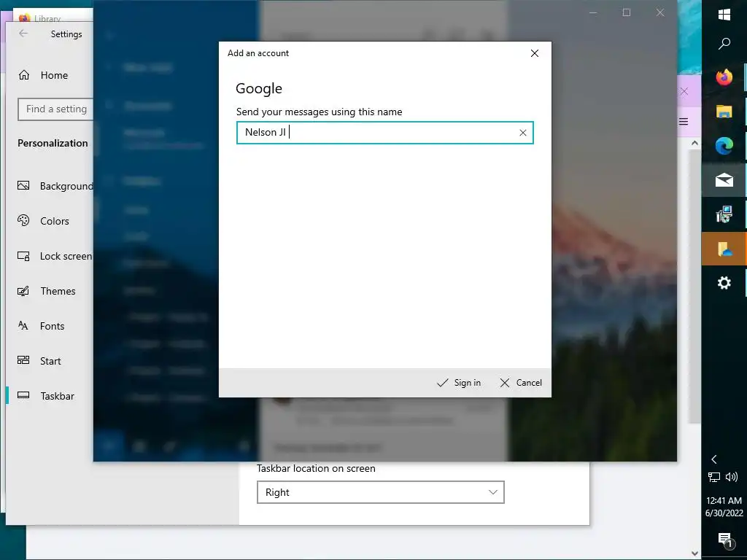Open the hamburger menu in the Firefox Library window
The image size is (747, 560).
click(684, 122)
